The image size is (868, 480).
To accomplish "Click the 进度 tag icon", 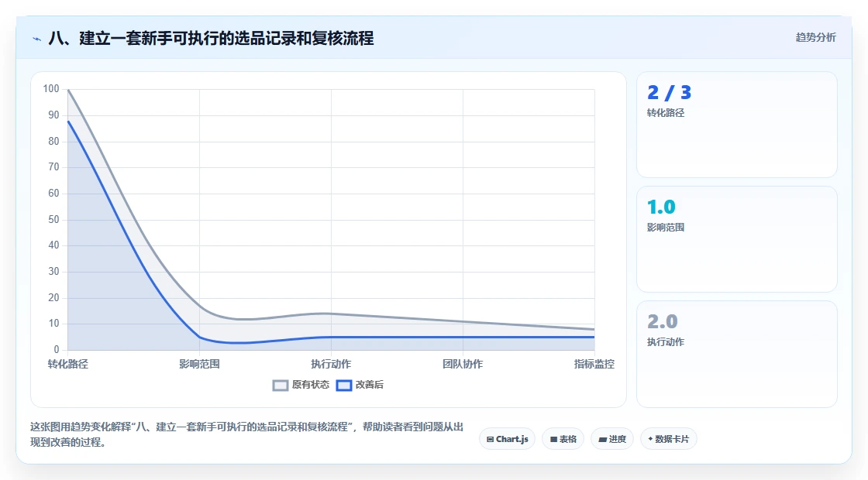I will point(602,440).
